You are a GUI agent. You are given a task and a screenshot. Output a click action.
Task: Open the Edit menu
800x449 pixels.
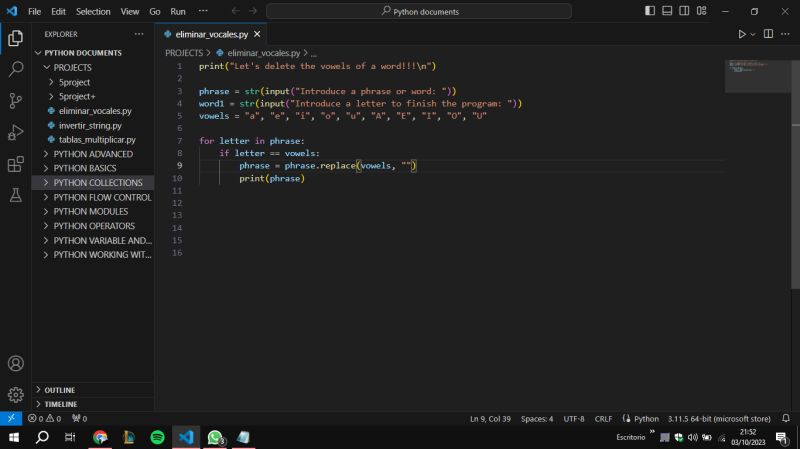pyautogui.click(x=58, y=11)
